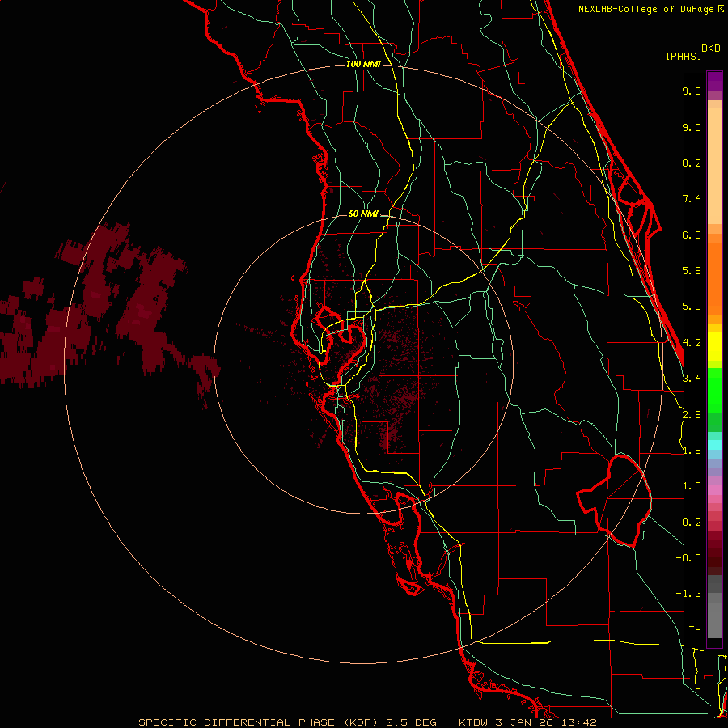This screenshot has height=728, width=728.
Task: Click the 1.0 color scale value
Action: pyautogui.click(x=692, y=486)
